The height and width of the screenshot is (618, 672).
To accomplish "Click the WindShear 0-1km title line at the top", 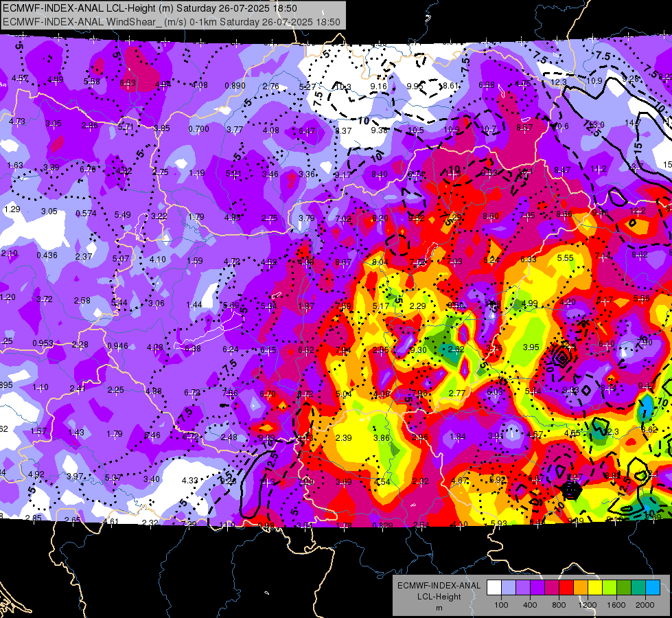I will [172, 22].
